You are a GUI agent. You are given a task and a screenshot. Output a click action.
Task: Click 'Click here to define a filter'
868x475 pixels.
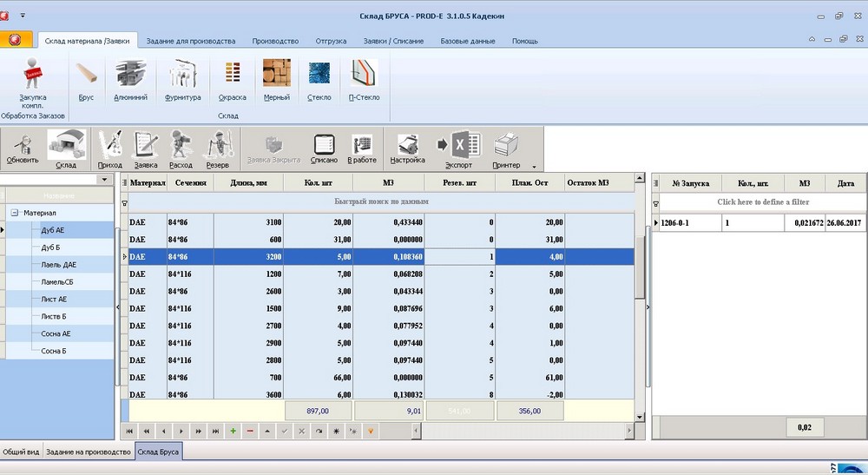(759, 201)
